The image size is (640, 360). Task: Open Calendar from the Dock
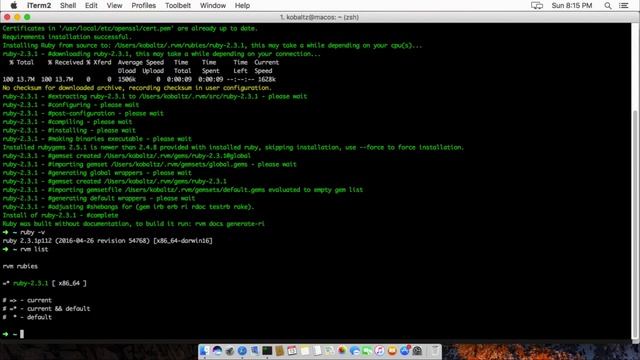[x=292, y=351]
